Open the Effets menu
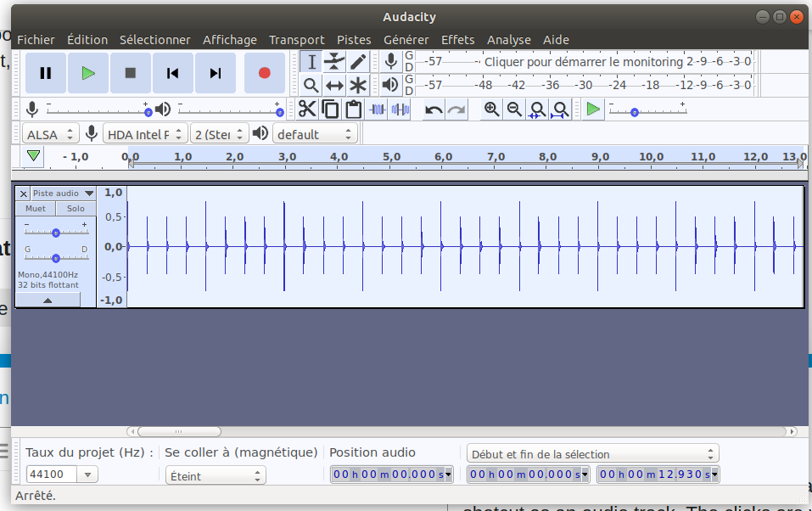The image size is (812, 511). point(458,40)
